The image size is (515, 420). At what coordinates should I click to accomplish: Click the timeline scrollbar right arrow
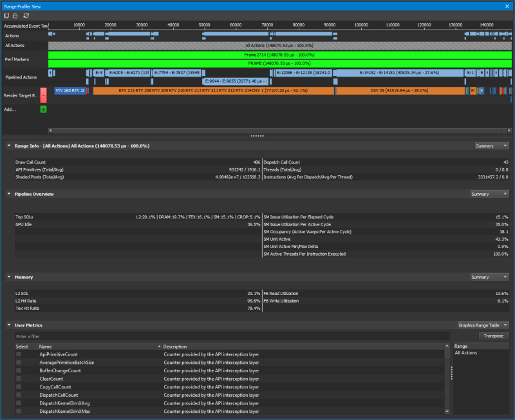[509, 130]
